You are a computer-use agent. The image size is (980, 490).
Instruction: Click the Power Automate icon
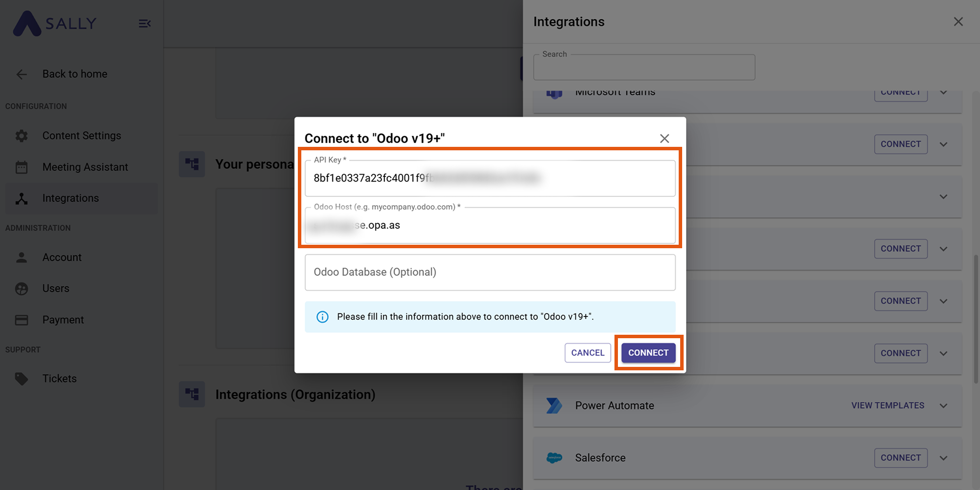(554, 405)
